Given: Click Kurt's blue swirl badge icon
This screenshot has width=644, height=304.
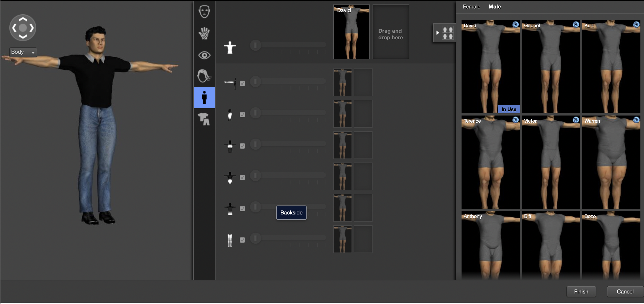Looking at the screenshot, I should coord(636,24).
